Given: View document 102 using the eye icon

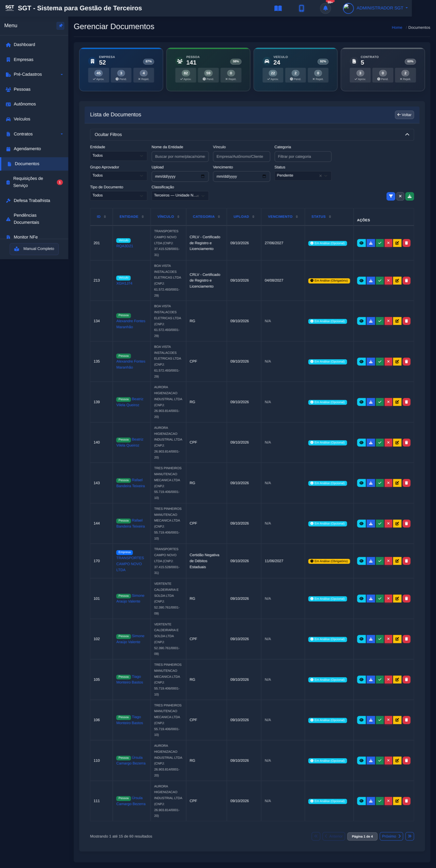Looking at the screenshot, I should [361, 639].
